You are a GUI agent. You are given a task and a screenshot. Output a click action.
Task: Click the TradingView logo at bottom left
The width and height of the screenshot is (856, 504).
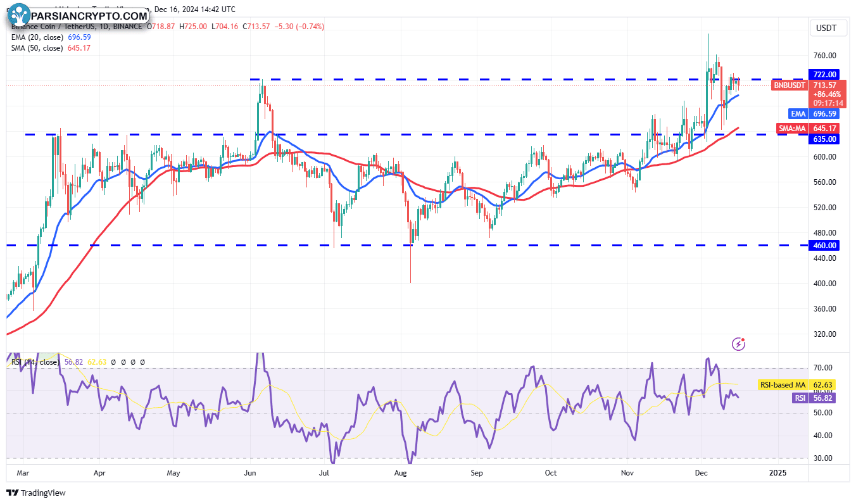[x=36, y=493]
